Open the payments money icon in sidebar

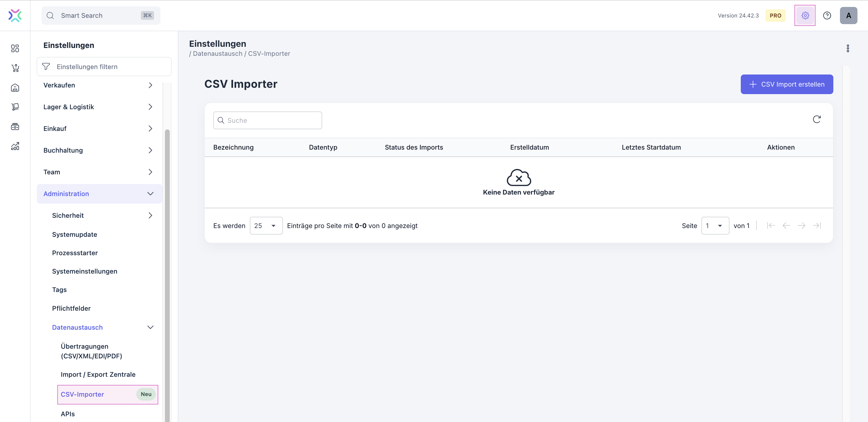pyautogui.click(x=15, y=126)
